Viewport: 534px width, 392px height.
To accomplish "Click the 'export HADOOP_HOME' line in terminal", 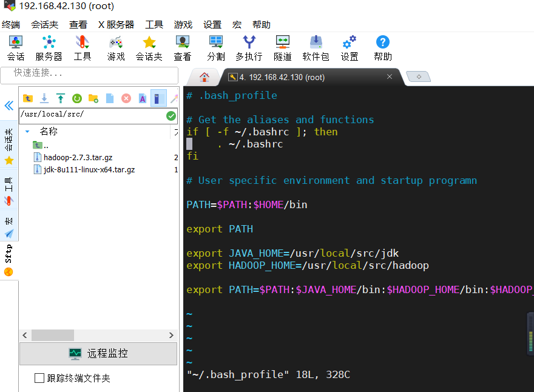I will tap(308, 265).
